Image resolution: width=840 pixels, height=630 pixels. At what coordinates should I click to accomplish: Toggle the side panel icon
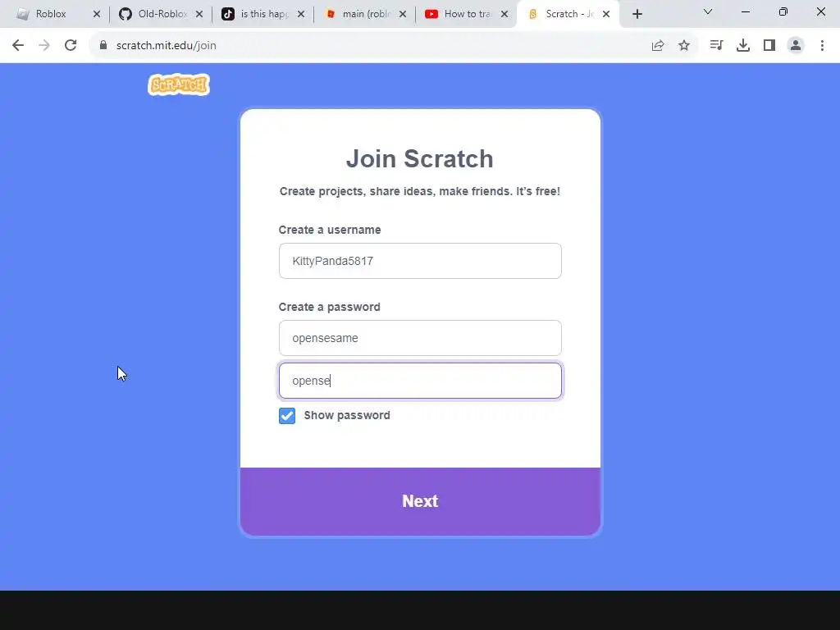[x=769, y=46]
